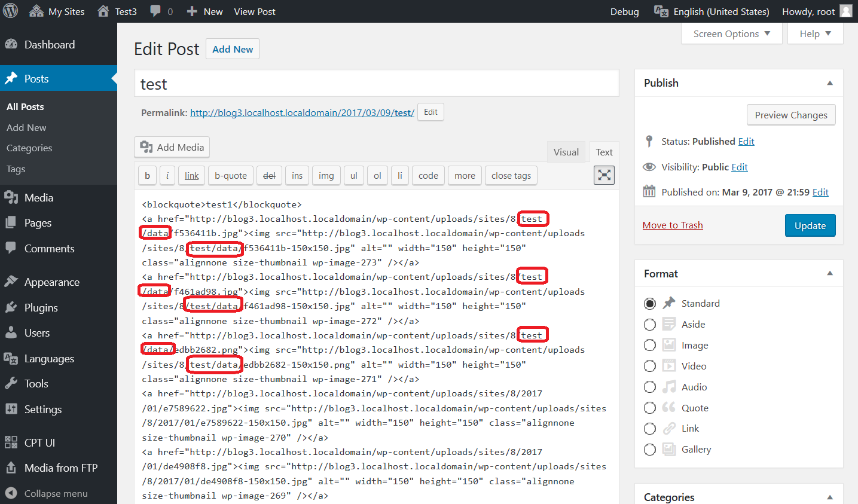Click the del quicktag button
Viewport: 858px width, 504px height.
tap(270, 175)
